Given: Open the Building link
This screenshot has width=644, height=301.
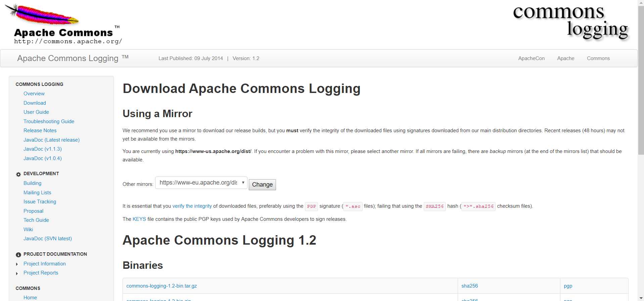Looking at the screenshot, I should 32,183.
